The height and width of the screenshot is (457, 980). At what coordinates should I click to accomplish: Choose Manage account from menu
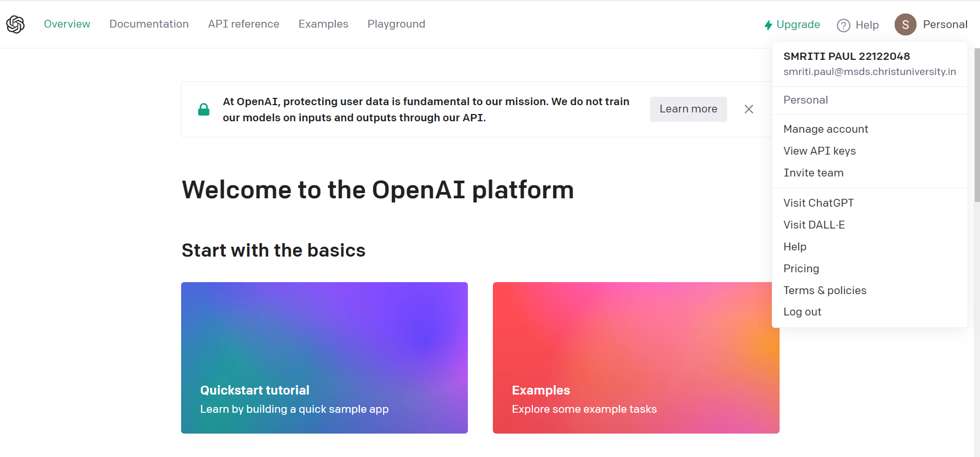click(870, 129)
